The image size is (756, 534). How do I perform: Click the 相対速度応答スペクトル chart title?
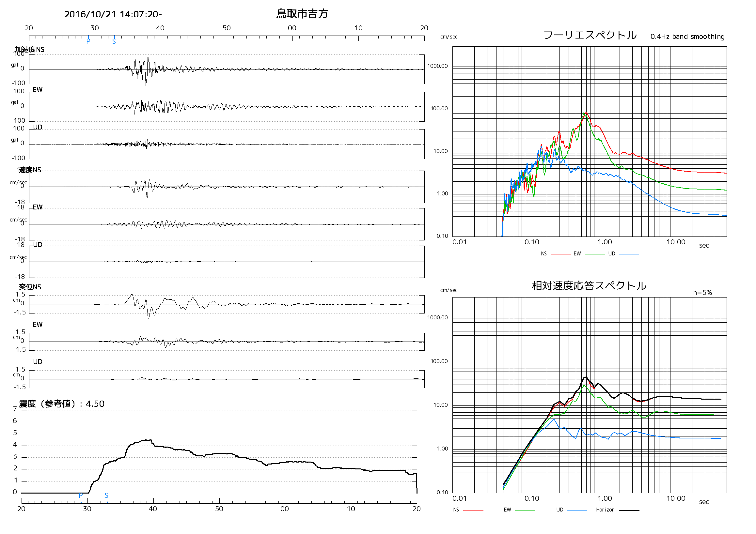(589, 285)
